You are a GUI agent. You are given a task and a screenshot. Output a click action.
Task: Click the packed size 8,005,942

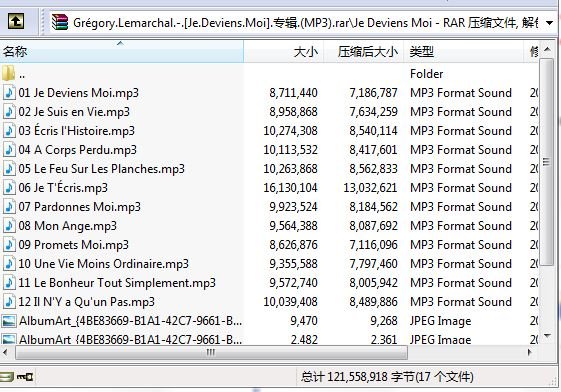click(373, 283)
